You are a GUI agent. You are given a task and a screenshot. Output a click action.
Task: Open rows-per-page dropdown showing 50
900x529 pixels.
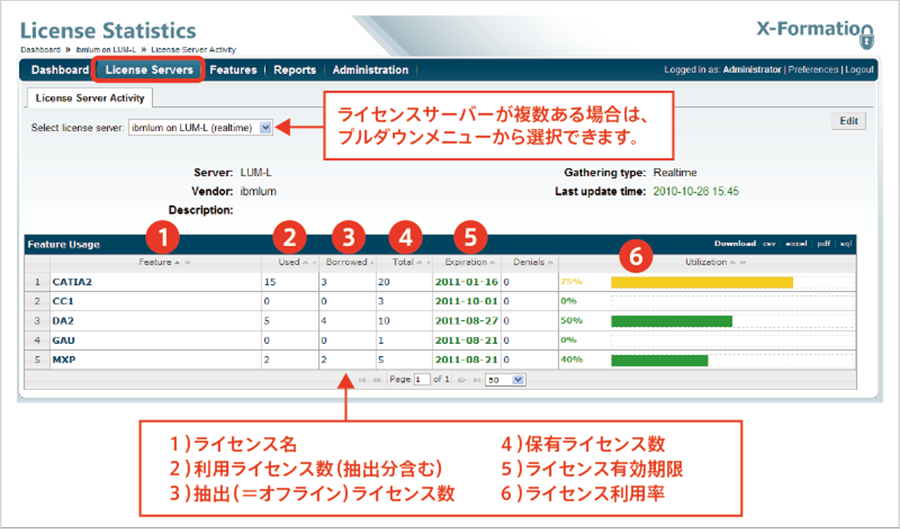point(505,380)
